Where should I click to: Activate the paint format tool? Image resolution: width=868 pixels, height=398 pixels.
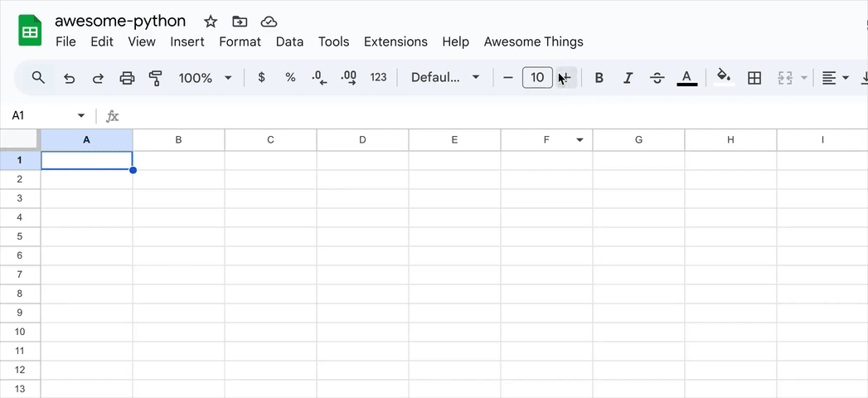click(156, 78)
